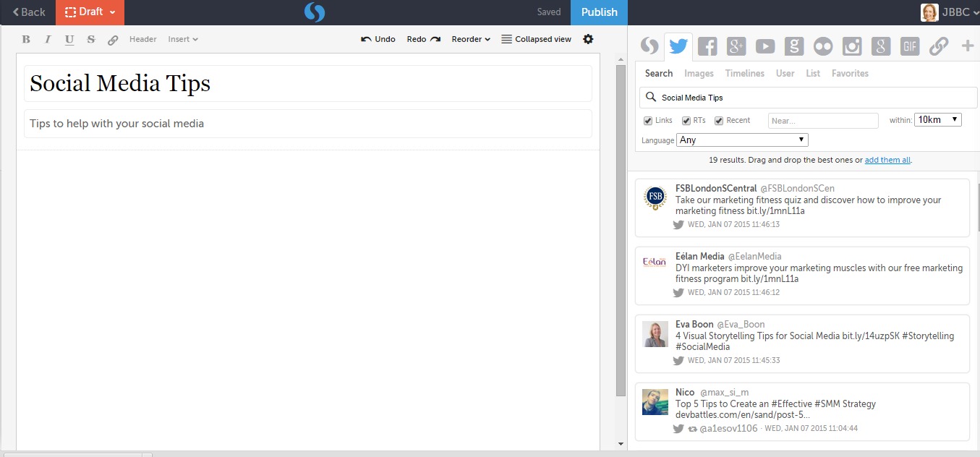
Task: Choose the Instagram source icon
Action: tap(852, 47)
